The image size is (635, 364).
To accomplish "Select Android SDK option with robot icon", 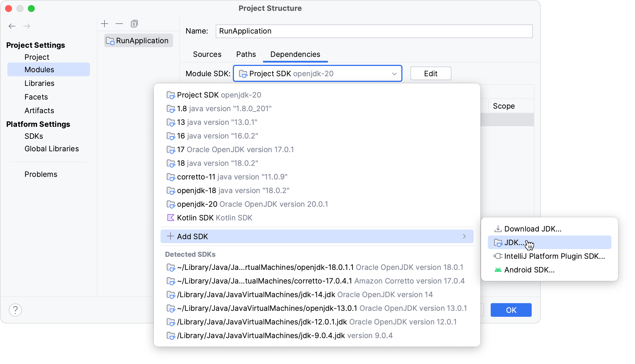I will tap(529, 270).
